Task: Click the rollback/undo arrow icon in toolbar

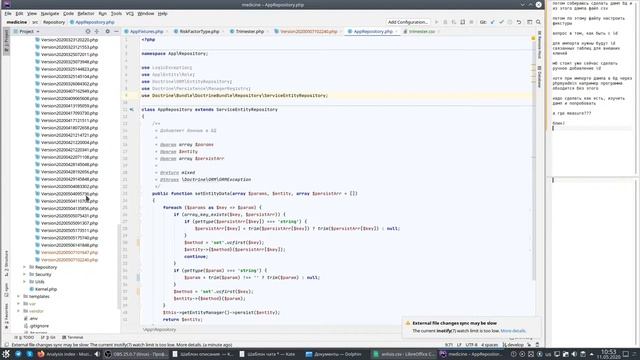Action: point(519,22)
